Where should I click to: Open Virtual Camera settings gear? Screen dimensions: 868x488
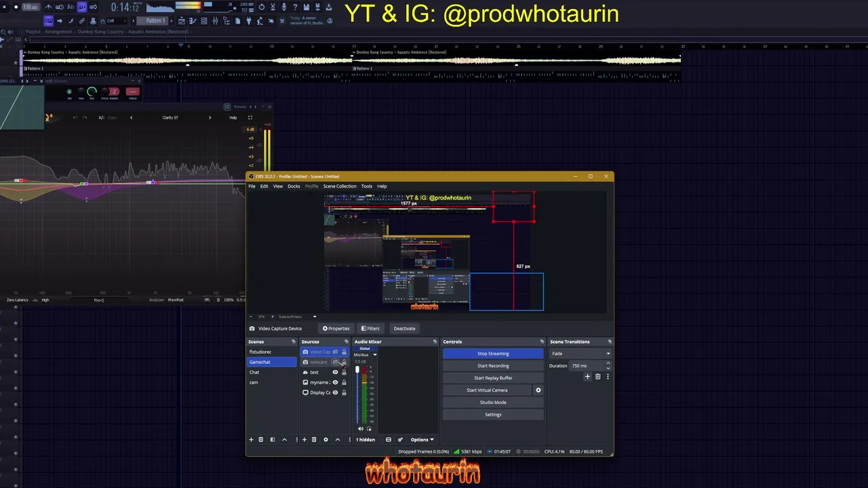(x=538, y=390)
